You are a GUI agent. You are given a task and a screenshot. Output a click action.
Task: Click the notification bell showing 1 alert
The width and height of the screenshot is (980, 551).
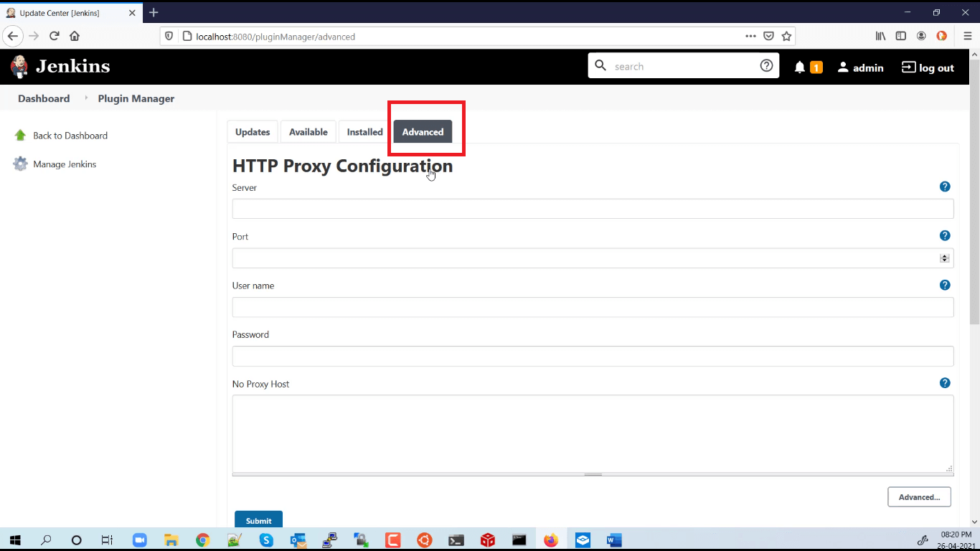click(x=800, y=66)
